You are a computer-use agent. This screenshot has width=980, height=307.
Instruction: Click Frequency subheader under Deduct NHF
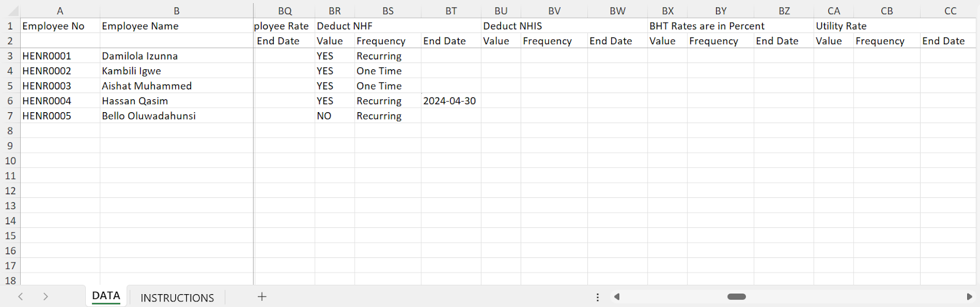pyautogui.click(x=388, y=40)
